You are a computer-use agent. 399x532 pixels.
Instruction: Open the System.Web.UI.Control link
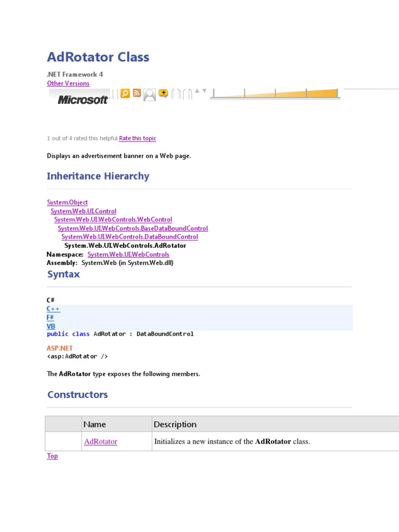click(83, 211)
